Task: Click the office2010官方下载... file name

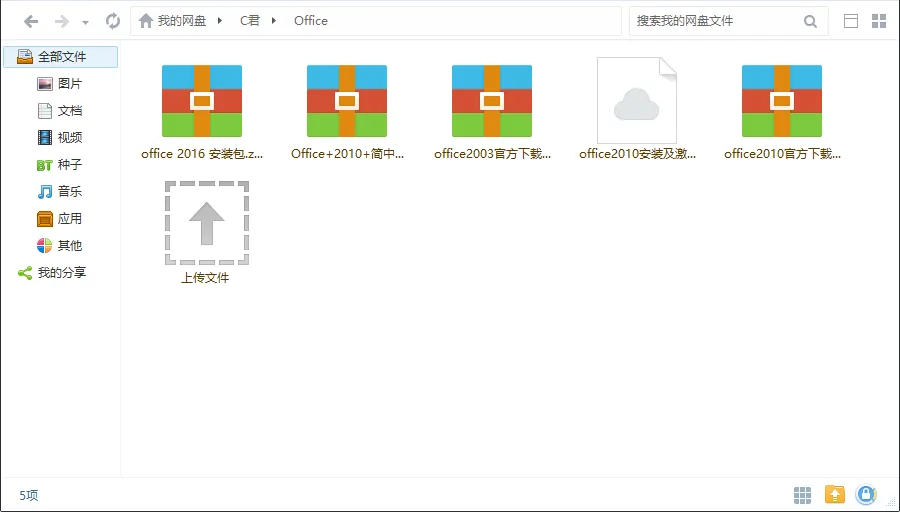Action: point(782,154)
